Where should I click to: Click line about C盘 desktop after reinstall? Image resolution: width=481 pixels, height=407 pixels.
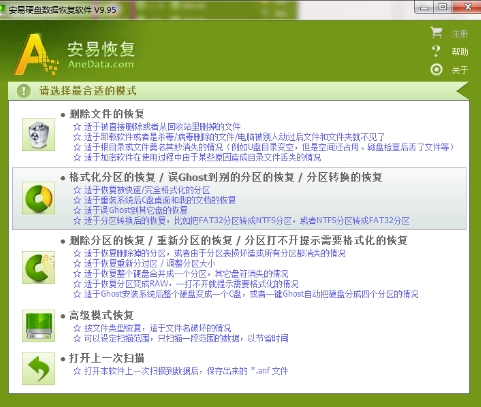155,200
